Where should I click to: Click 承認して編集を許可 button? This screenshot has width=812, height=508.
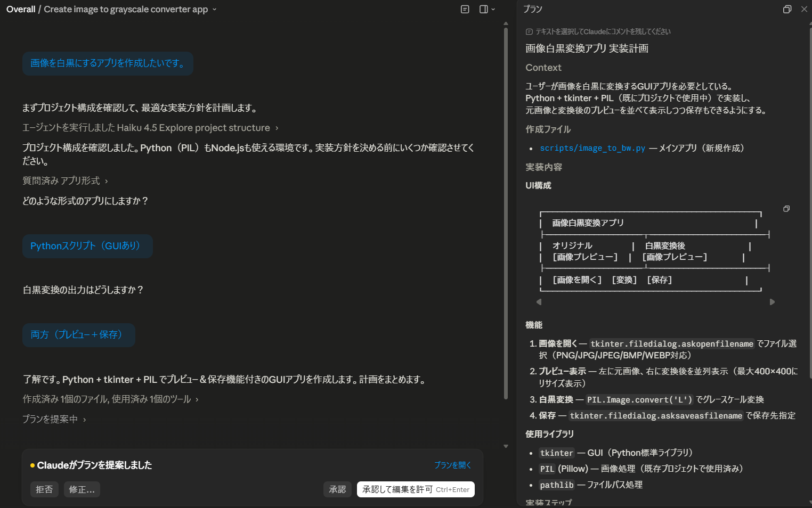[416, 489]
